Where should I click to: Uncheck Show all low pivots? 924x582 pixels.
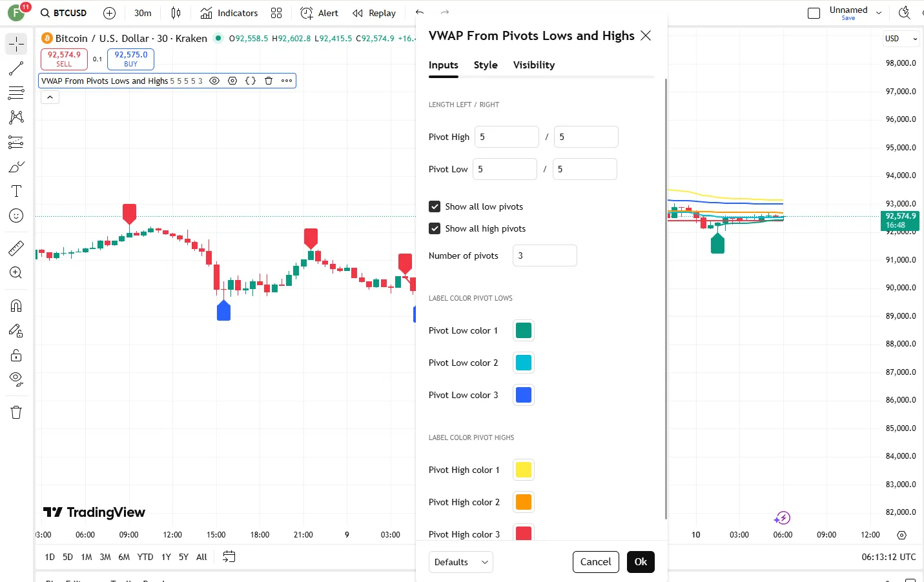(435, 206)
